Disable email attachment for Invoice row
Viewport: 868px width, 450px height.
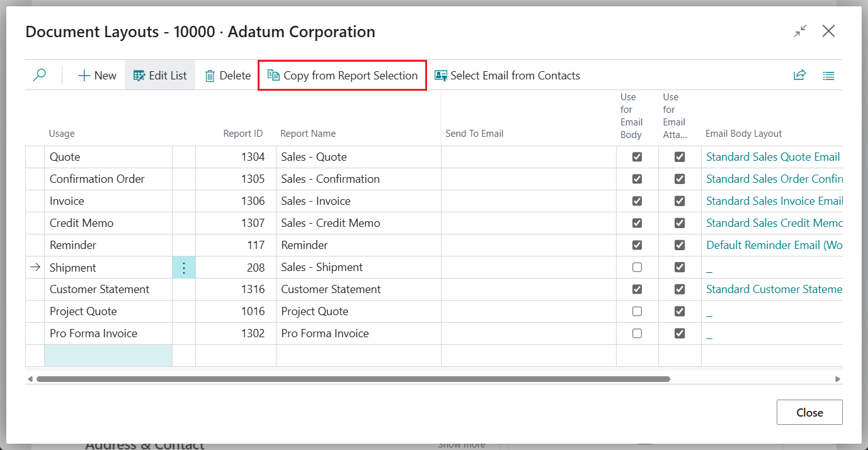click(x=679, y=200)
